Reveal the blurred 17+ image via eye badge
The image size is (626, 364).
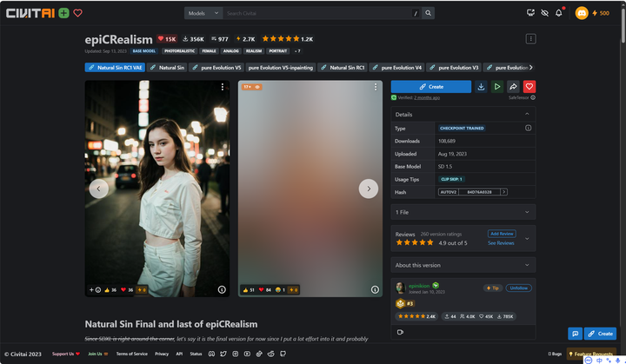pyautogui.click(x=251, y=87)
